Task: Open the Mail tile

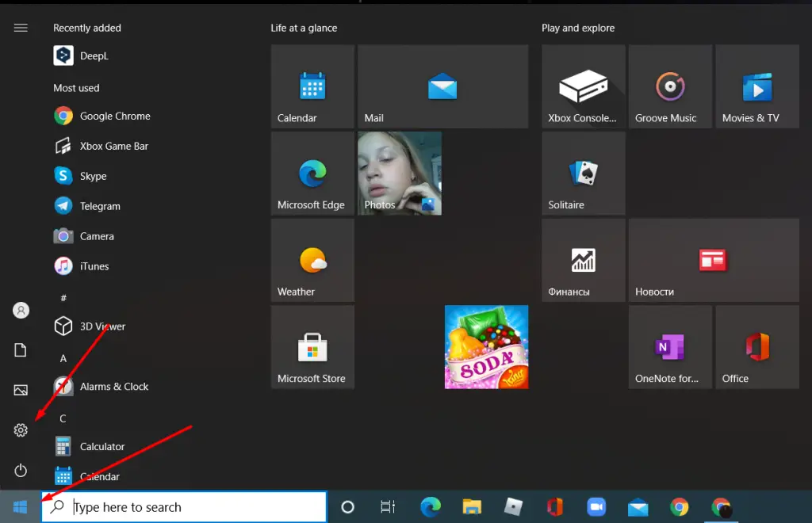Action: pos(442,86)
